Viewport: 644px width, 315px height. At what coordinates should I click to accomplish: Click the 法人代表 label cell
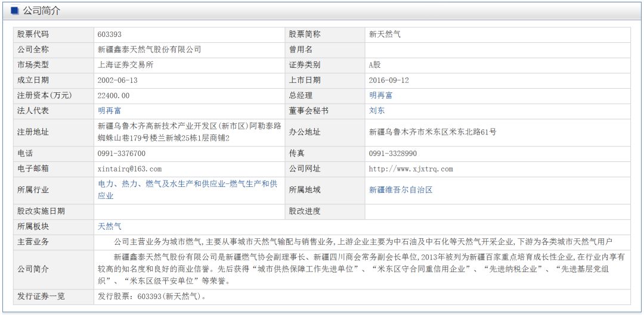[54, 111]
